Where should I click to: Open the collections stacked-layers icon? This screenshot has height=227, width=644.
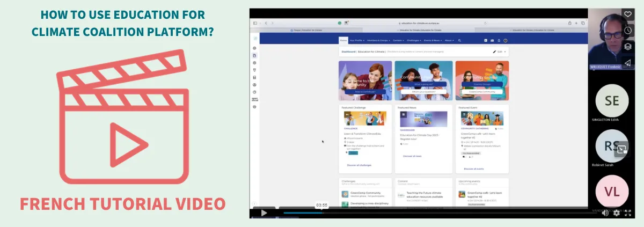pos(628,47)
